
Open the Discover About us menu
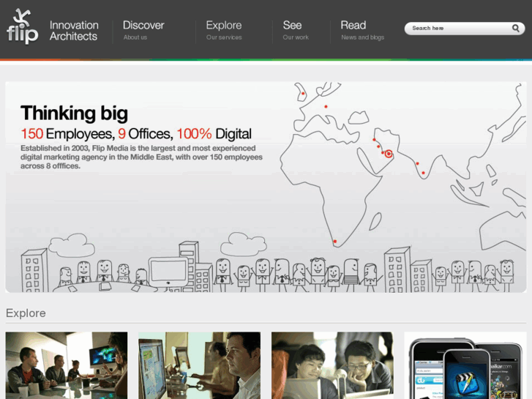143,30
